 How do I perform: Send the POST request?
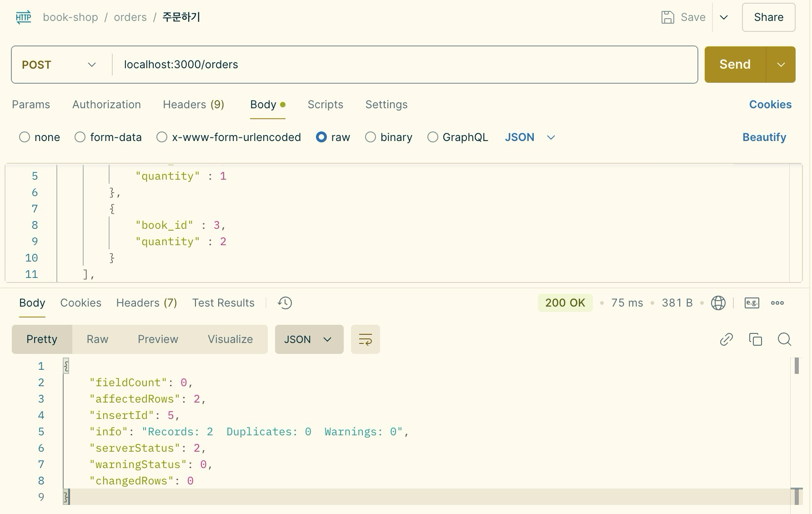tap(735, 65)
